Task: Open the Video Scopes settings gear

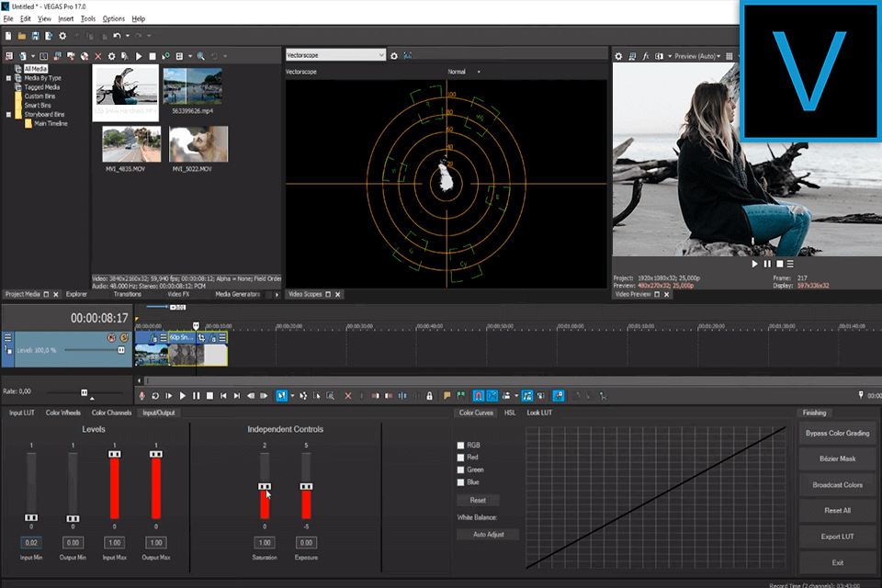Action: point(394,56)
